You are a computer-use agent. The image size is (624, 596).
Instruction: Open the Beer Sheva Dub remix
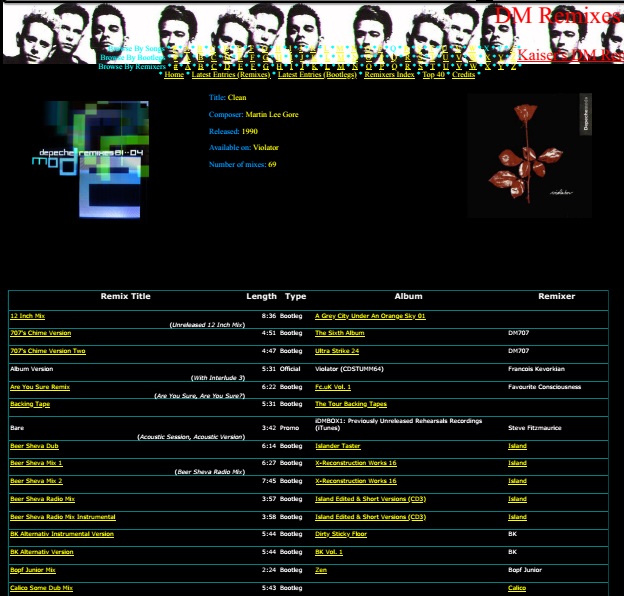coord(34,446)
